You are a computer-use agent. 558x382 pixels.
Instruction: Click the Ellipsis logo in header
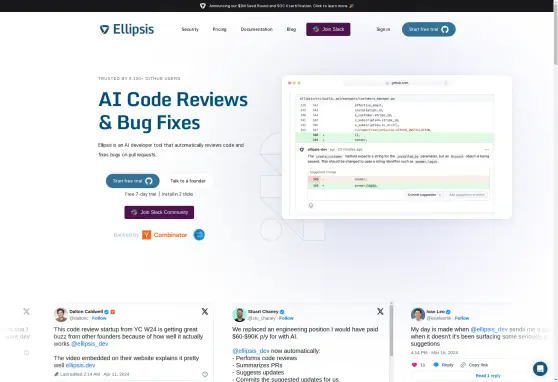point(127,29)
